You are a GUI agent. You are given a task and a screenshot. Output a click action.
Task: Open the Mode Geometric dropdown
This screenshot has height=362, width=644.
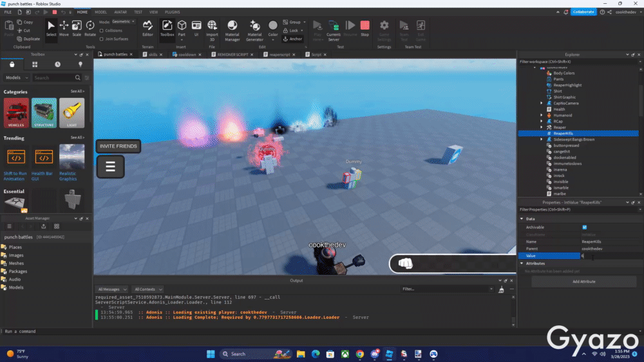point(123,22)
